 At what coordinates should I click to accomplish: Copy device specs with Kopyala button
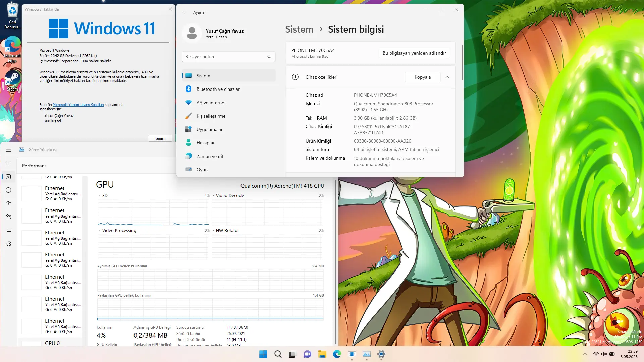(x=423, y=77)
